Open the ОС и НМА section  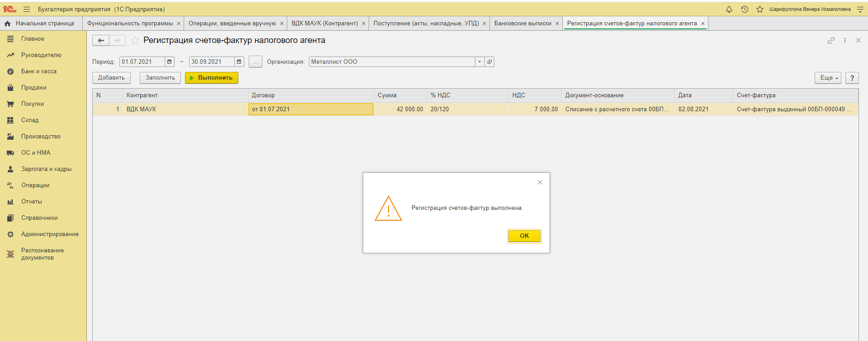click(x=43, y=153)
